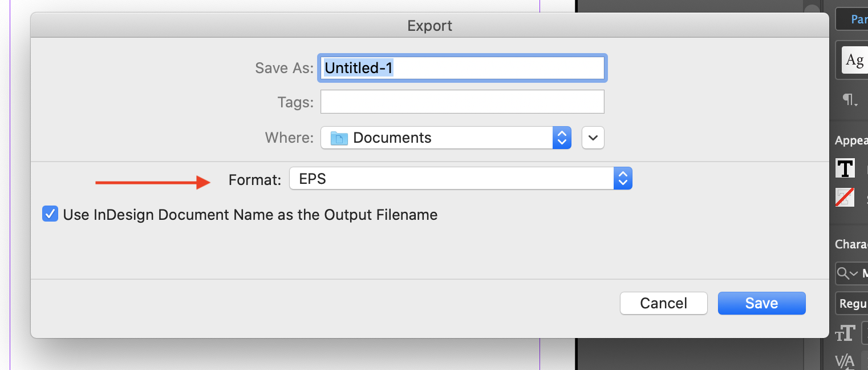Open the Format dropdown showing EPS

tap(451, 179)
